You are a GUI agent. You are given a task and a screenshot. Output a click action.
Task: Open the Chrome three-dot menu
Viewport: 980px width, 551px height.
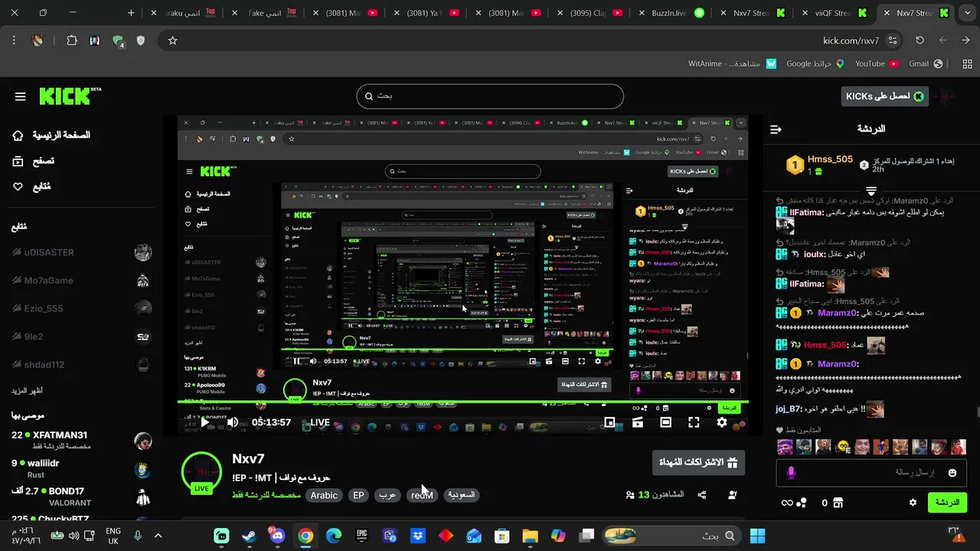(x=14, y=41)
